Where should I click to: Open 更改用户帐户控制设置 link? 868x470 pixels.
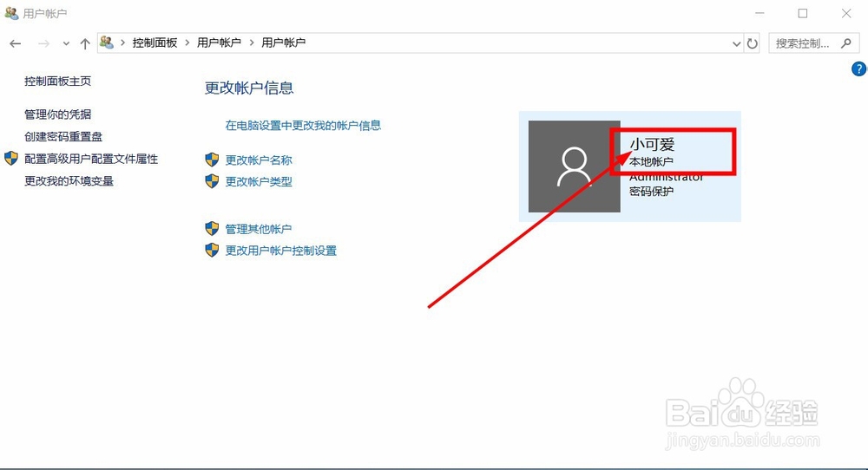tap(280, 251)
